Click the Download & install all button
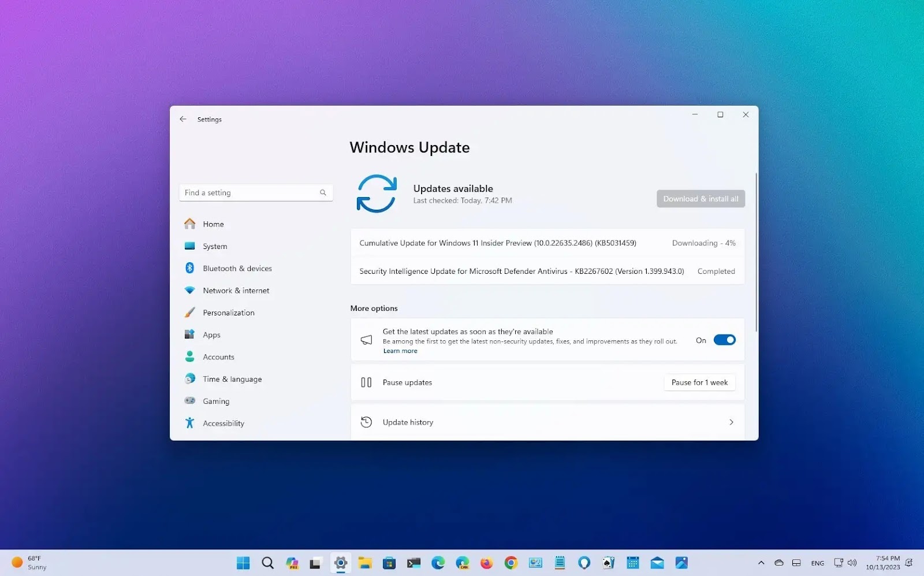Image resolution: width=924 pixels, height=576 pixels. click(x=701, y=199)
